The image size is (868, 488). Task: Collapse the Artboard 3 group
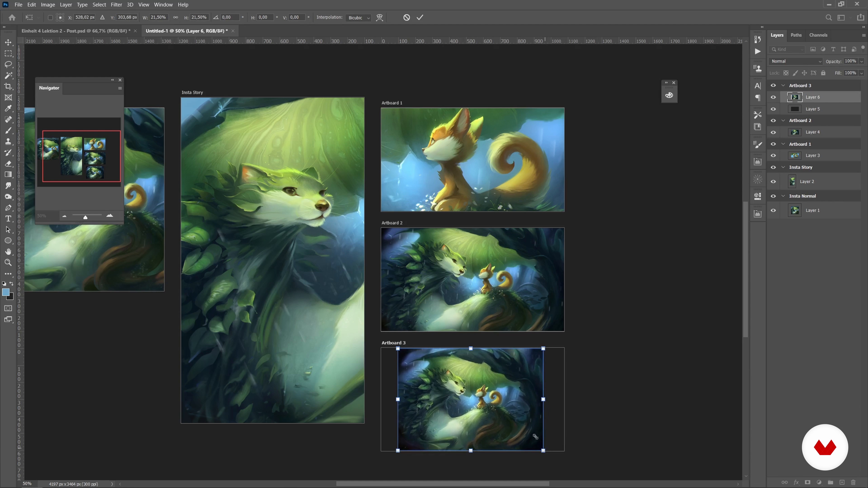pos(783,86)
